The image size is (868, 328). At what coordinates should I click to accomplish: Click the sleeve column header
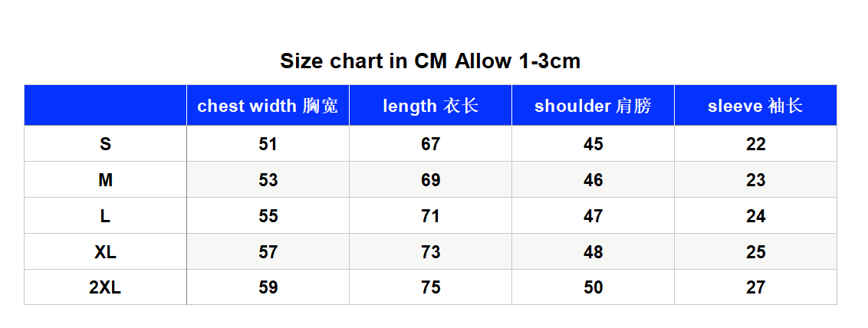755,106
